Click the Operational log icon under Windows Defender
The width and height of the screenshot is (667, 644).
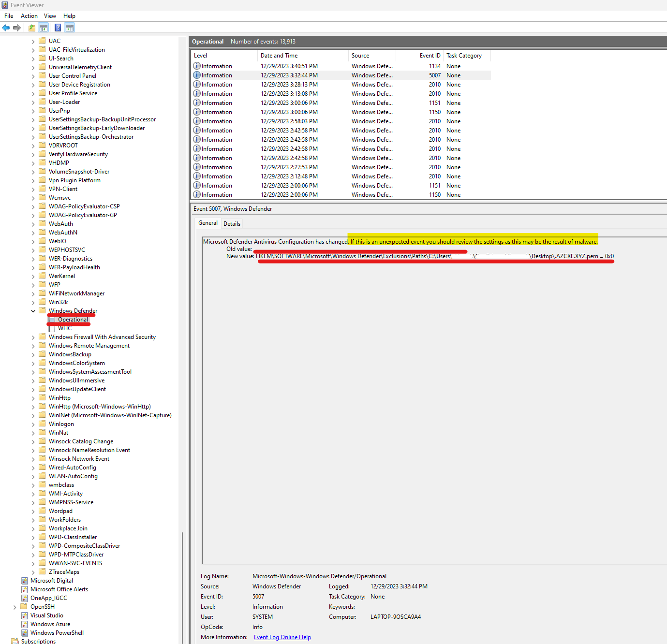(52, 320)
